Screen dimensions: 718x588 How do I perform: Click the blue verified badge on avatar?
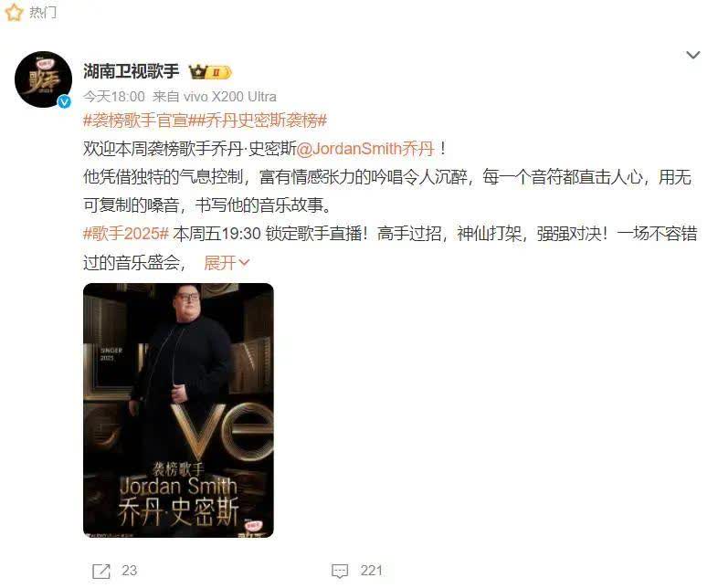[x=64, y=101]
